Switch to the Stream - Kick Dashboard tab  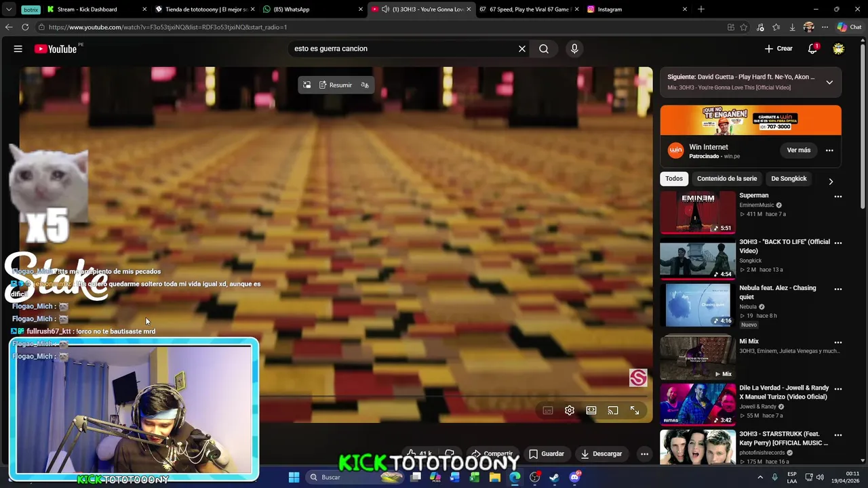pyautogui.click(x=97, y=9)
